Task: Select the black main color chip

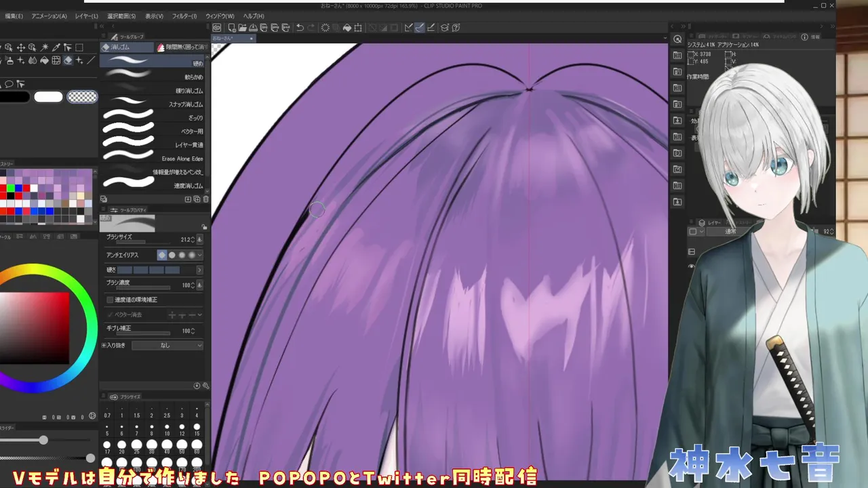Action: pos(14,97)
